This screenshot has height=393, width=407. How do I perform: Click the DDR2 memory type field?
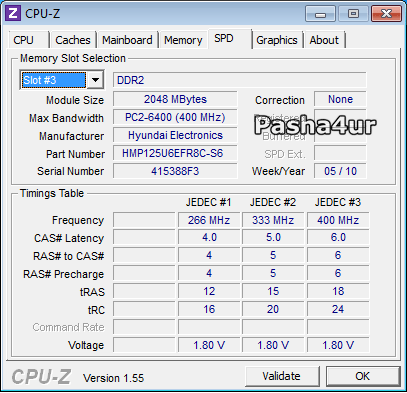pyautogui.click(x=239, y=80)
